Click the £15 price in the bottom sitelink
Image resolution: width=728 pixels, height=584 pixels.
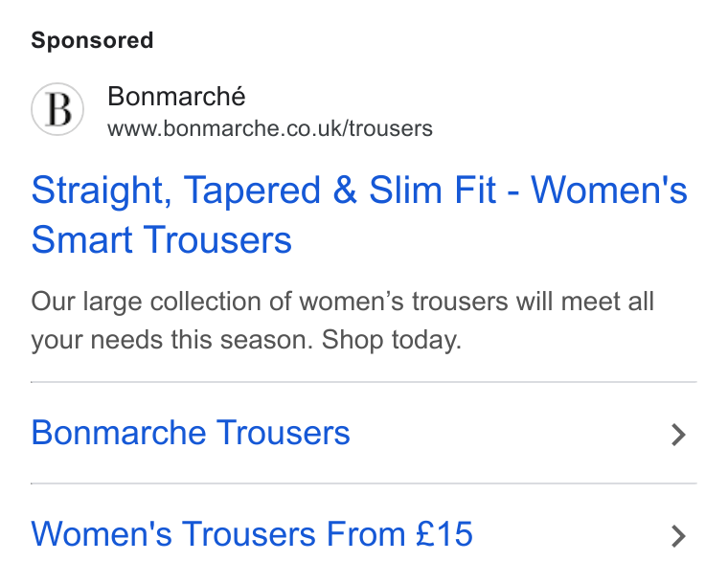pyautogui.click(x=444, y=534)
